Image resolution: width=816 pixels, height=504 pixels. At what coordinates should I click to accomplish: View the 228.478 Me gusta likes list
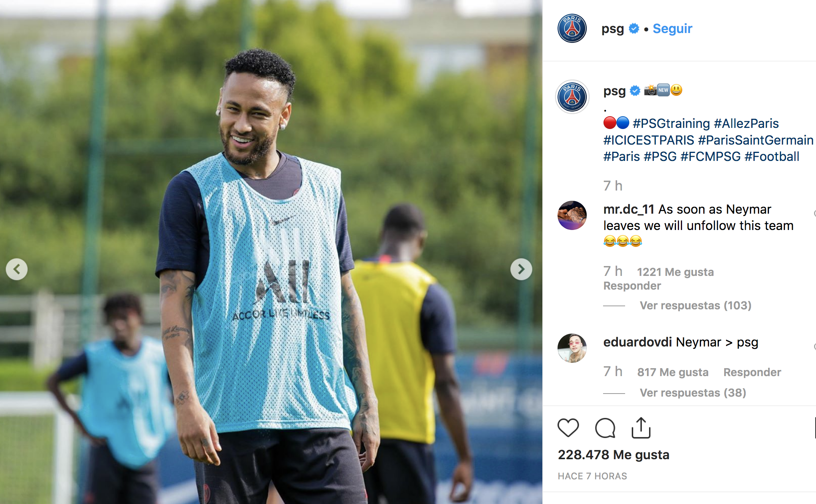(x=613, y=455)
